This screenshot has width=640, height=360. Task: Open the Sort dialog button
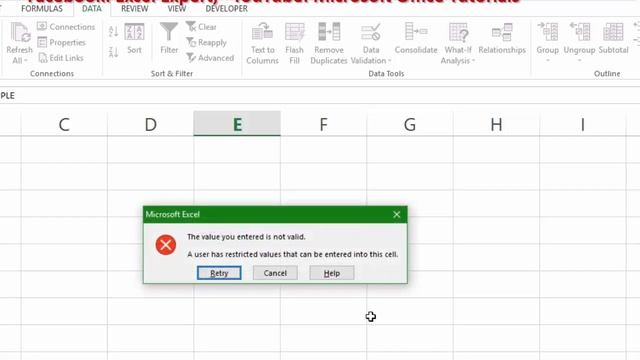134,39
